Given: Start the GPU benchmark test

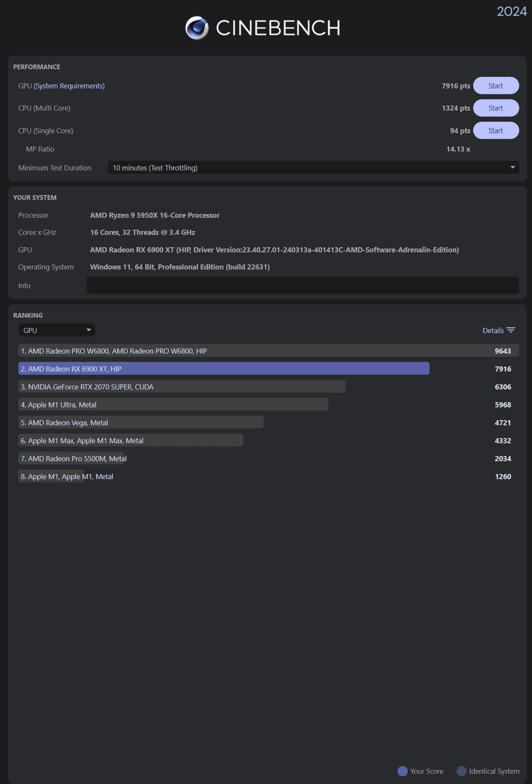Looking at the screenshot, I should tap(496, 86).
